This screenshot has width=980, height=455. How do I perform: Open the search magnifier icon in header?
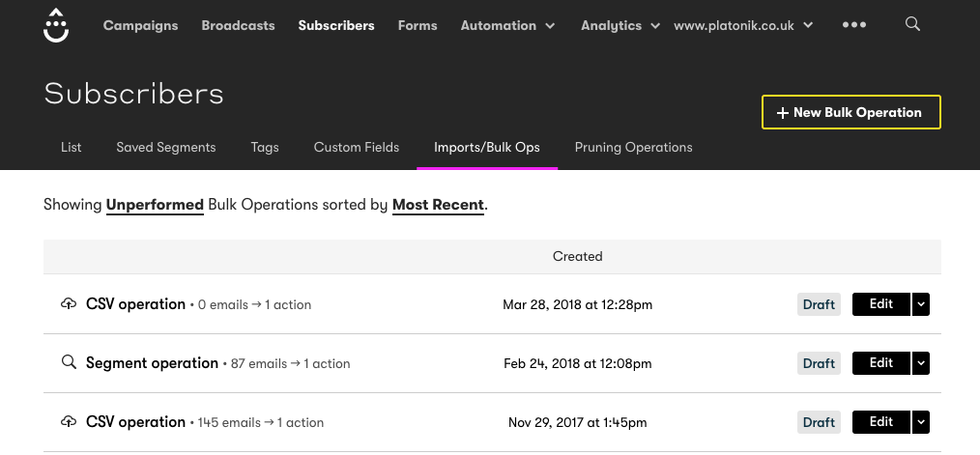click(912, 25)
